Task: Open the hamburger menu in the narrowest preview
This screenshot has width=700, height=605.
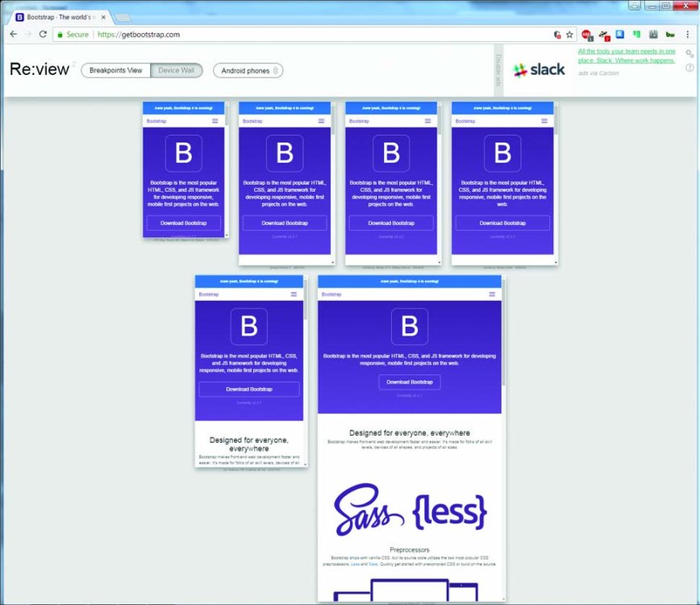Action: [215, 121]
